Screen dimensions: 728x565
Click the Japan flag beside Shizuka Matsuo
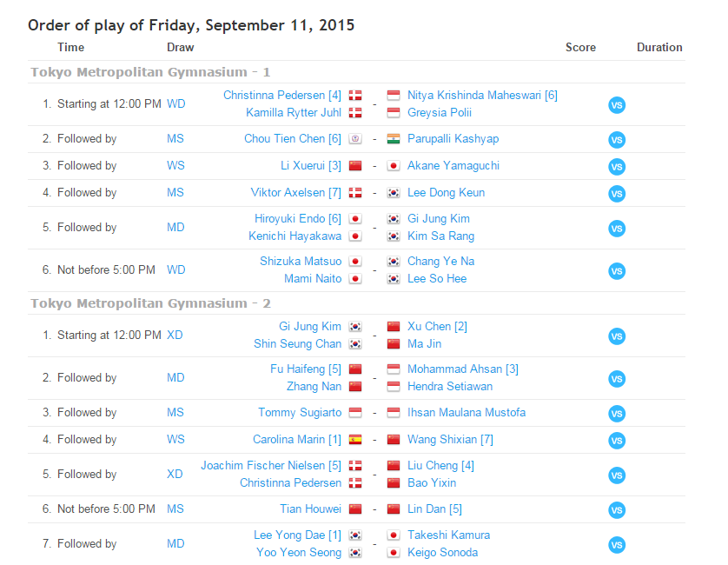click(355, 261)
